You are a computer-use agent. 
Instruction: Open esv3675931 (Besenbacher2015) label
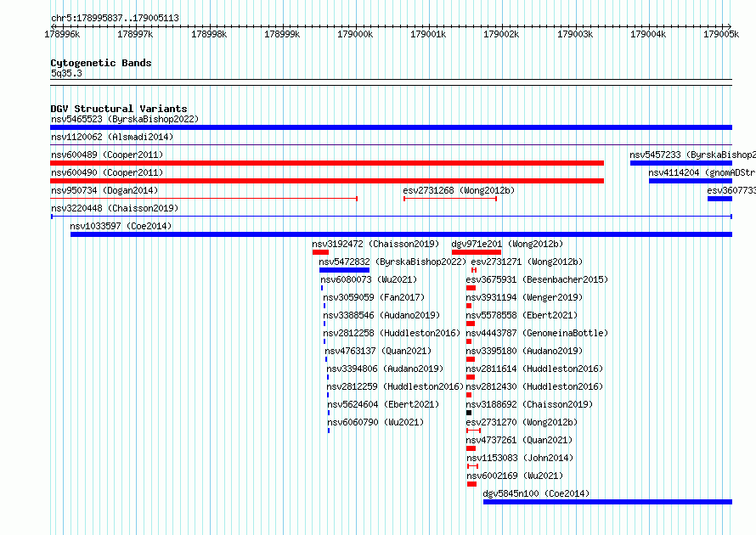point(537,279)
